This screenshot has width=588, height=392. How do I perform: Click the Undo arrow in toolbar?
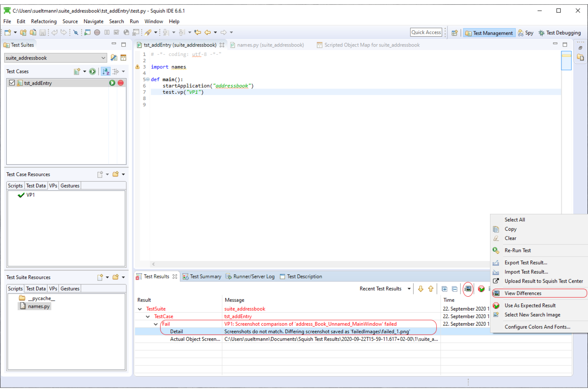[54, 33]
